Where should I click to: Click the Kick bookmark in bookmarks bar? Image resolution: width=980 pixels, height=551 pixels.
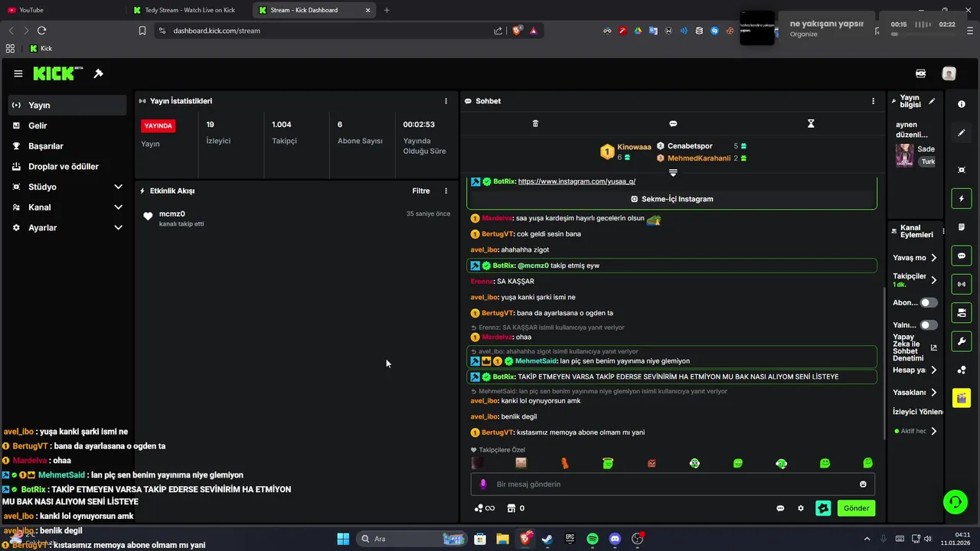coord(41,48)
